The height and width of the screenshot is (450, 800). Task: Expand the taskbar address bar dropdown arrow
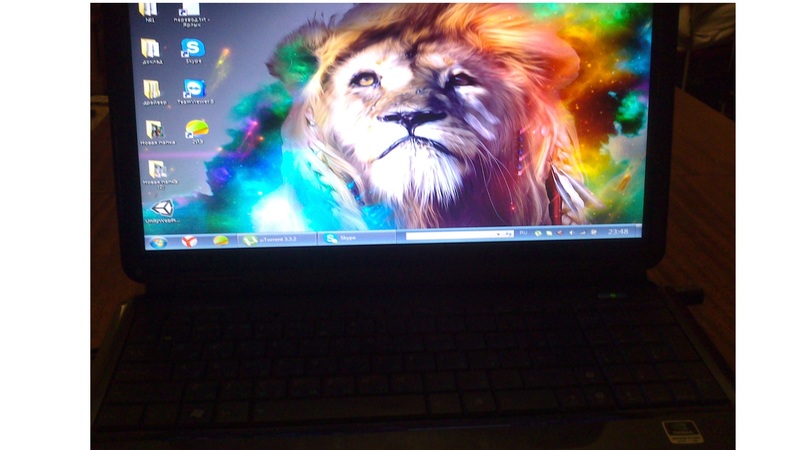pos(498,234)
